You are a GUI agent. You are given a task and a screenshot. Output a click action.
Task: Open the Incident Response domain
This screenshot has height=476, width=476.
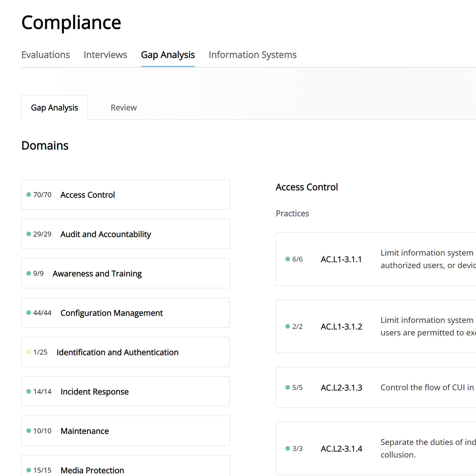[126, 391]
